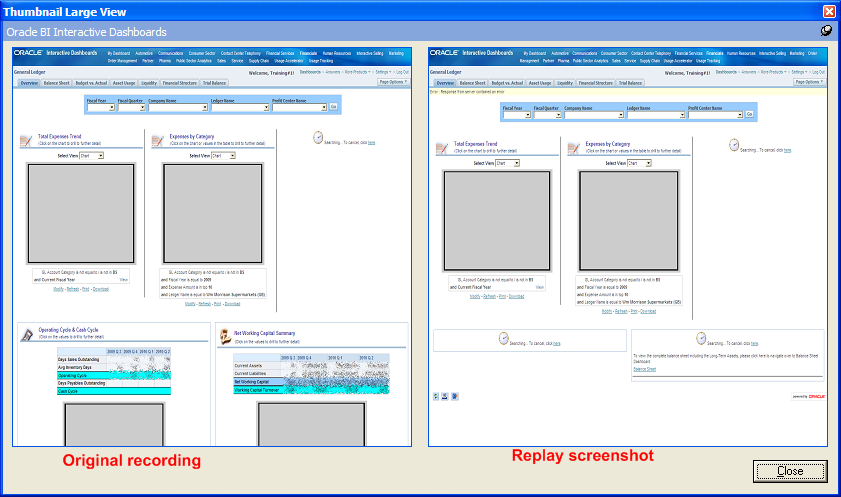Click the dialog icon beside Oracle BI header
841x497 pixels.
(827, 31)
